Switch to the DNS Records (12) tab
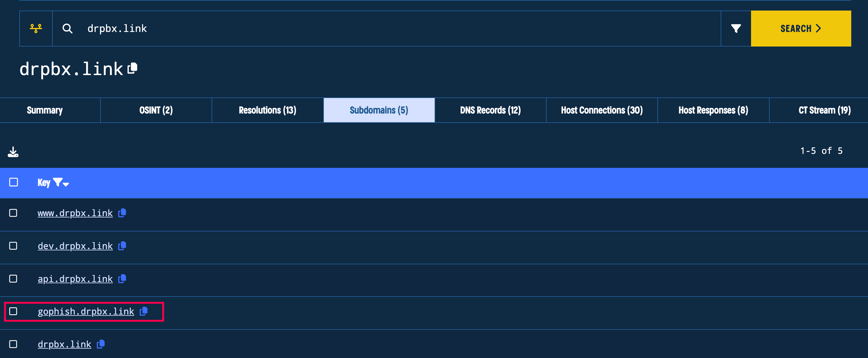This screenshot has width=868, height=358. (x=490, y=110)
